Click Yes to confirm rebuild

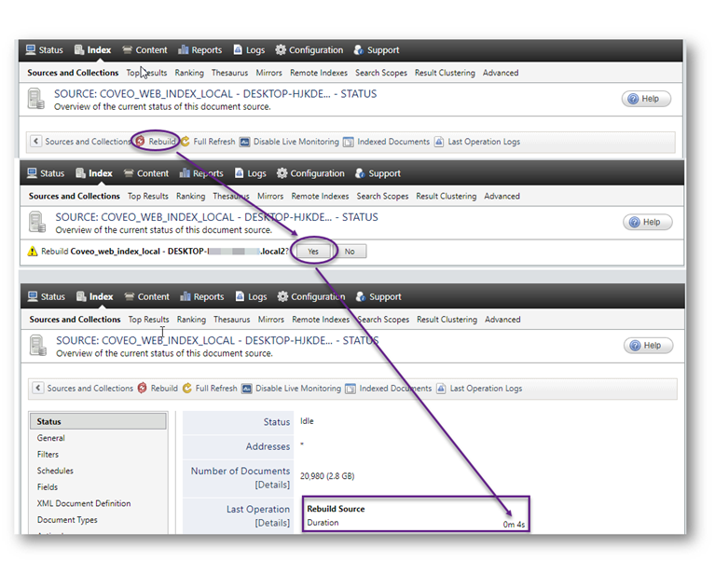tap(313, 252)
